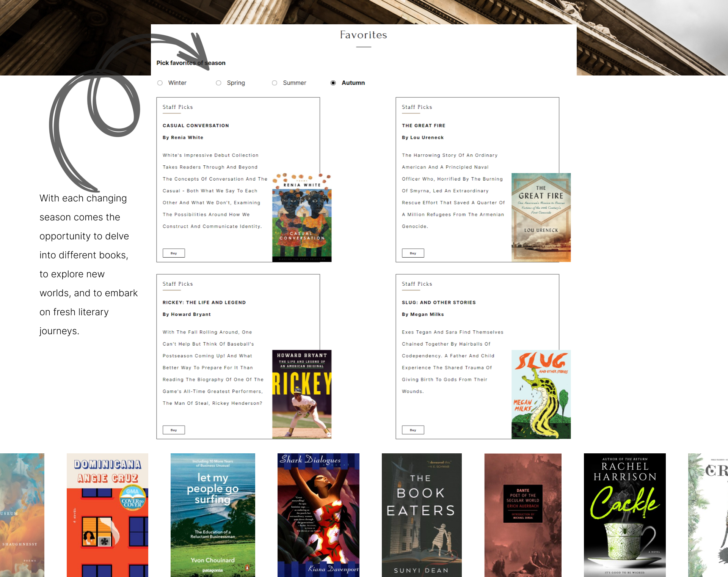This screenshot has width=728, height=577.
Task: Select Cackle by Rachel Harrison cover
Action: (x=625, y=515)
